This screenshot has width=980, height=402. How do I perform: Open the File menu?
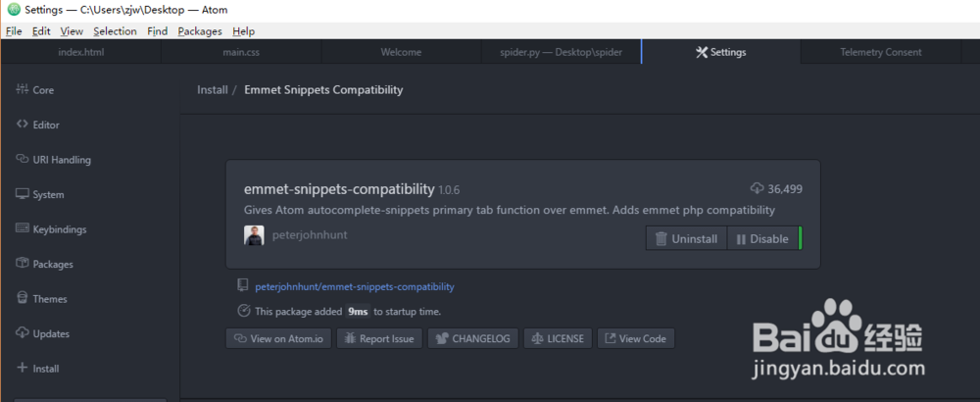pos(14,31)
